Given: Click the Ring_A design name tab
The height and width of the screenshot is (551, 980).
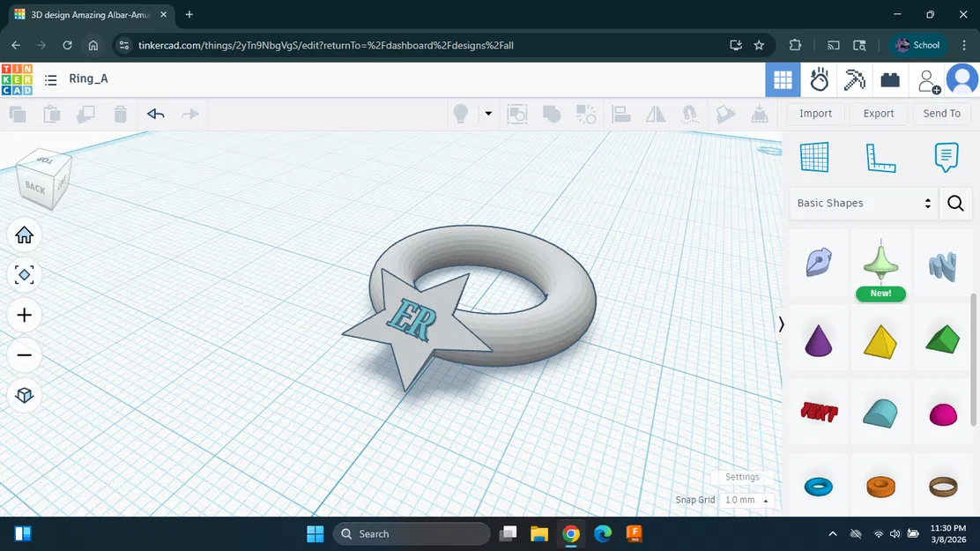Looking at the screenshot, I should tap(89, 78).
